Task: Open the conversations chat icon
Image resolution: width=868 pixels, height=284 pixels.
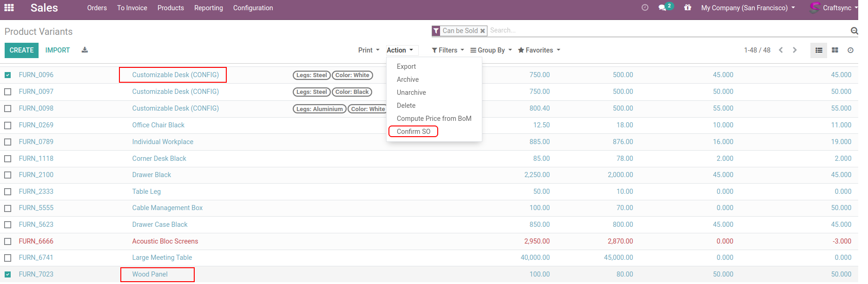Action: pyautogui.click(x=663, y=8)
